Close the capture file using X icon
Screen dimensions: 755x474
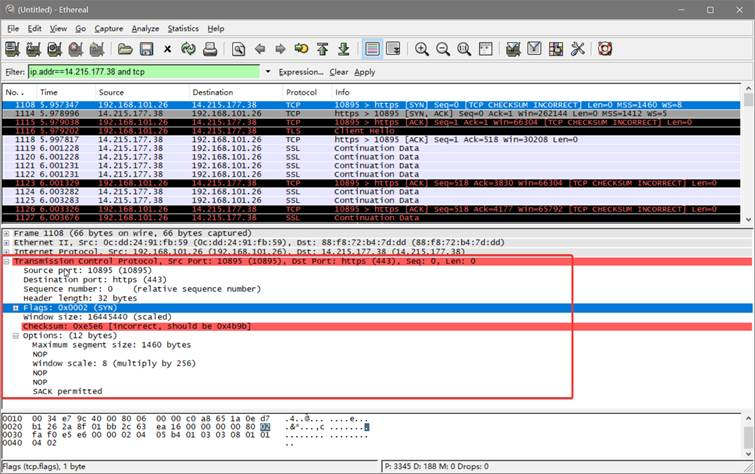tap(168, 49)
